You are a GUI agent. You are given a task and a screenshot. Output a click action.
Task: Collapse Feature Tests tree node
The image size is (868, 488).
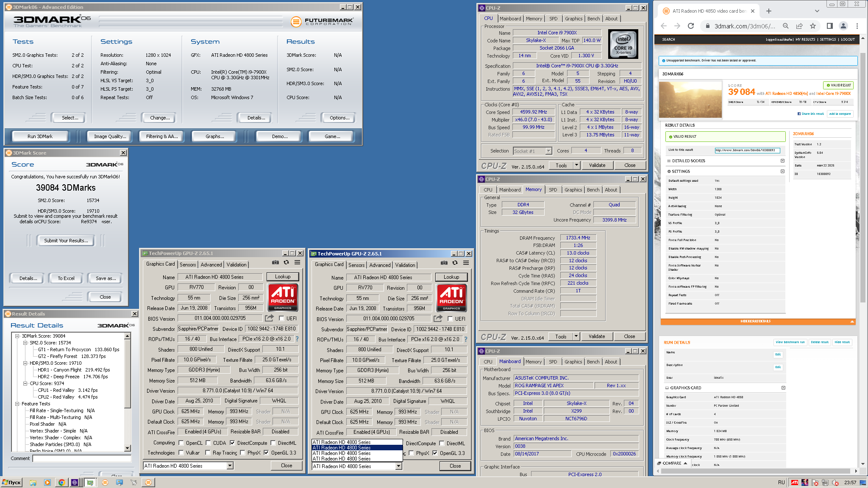coord(17,404)
